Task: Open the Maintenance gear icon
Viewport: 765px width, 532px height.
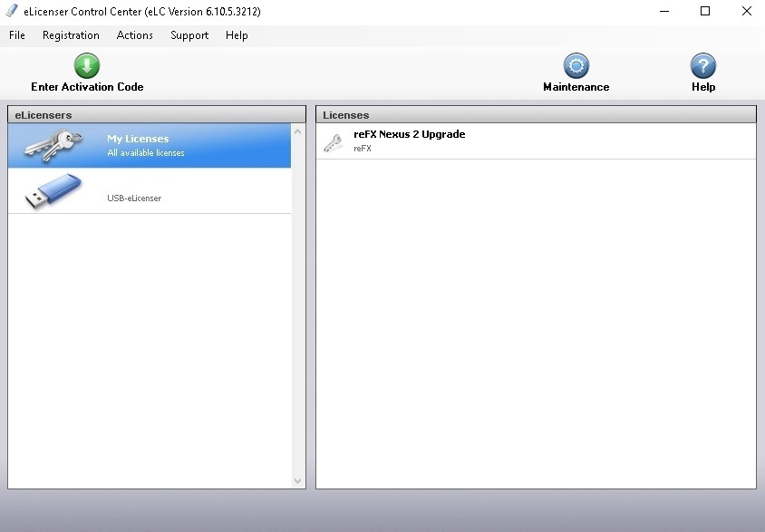Action: (576, 66)
